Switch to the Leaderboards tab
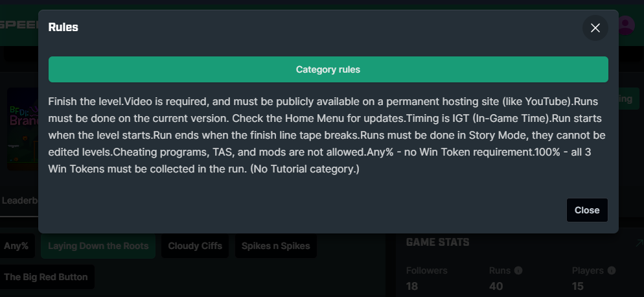The width and height of the screenshot is (644, 297). [x=19, y=201]
